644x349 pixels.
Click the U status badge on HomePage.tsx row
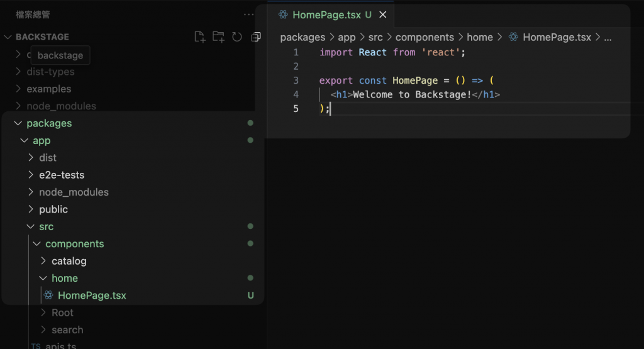(250, 296)
